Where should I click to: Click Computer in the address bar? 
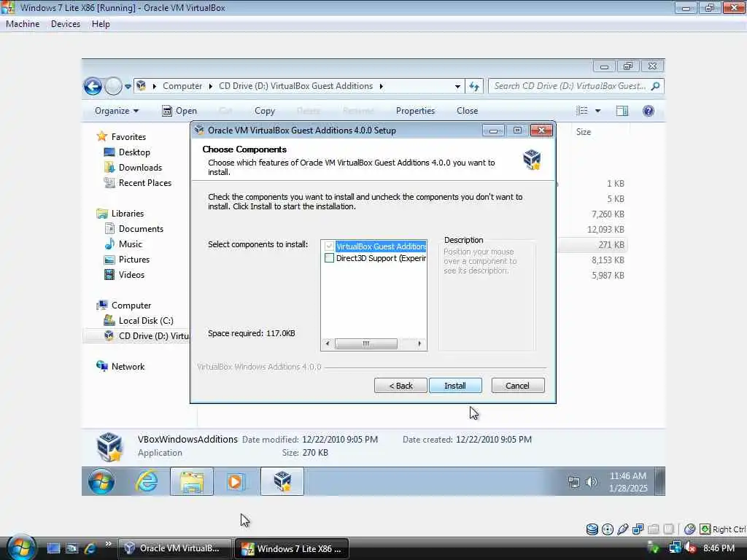point(182,86)
